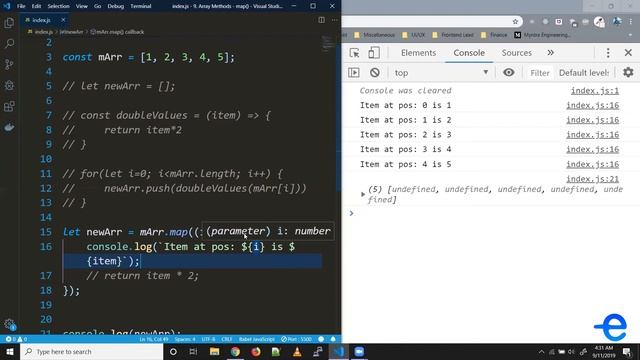Open the Selection menu in VS Code
Image resolution: width=640 pixels, height=360 pixels.
58,6
